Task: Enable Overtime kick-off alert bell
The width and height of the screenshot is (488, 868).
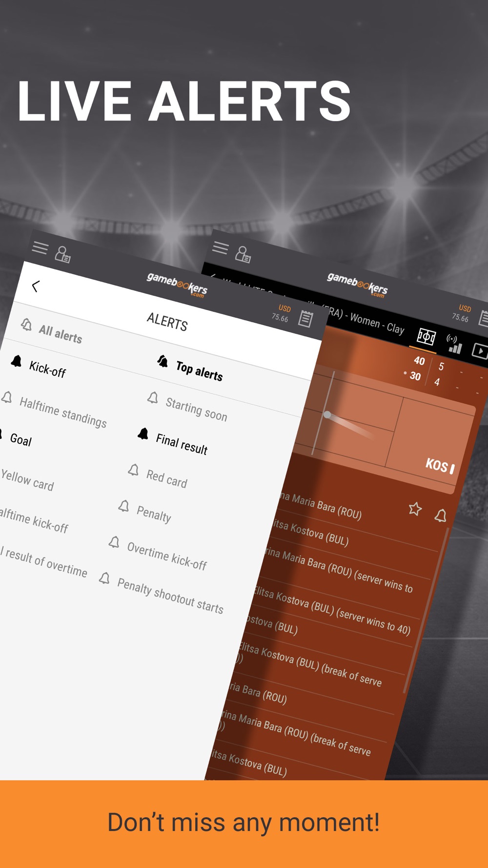Action: point(114,542)
